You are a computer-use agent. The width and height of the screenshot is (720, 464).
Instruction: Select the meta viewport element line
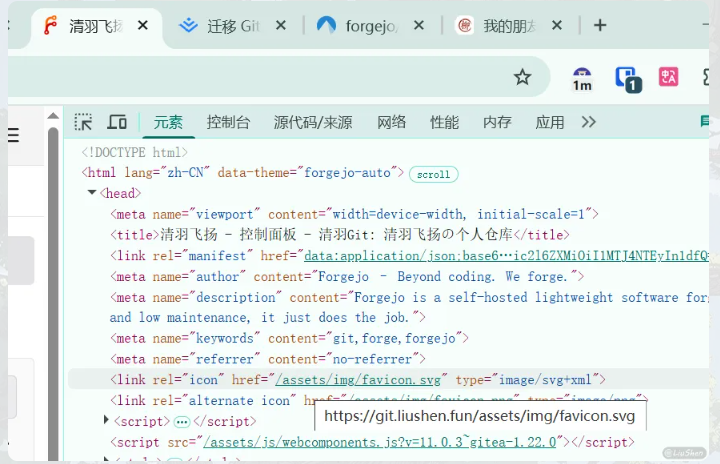354,214
